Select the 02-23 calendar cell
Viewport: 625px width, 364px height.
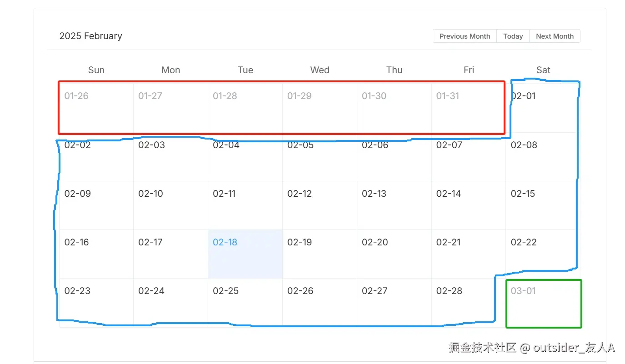click(96, 302)
